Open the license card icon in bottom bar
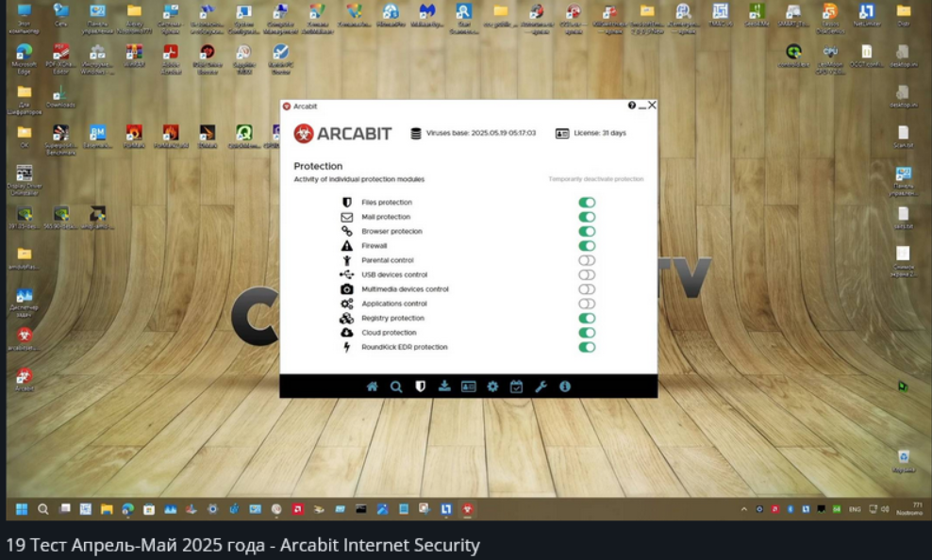This screenshot has width=932, height=560. (x=469, y=387)
